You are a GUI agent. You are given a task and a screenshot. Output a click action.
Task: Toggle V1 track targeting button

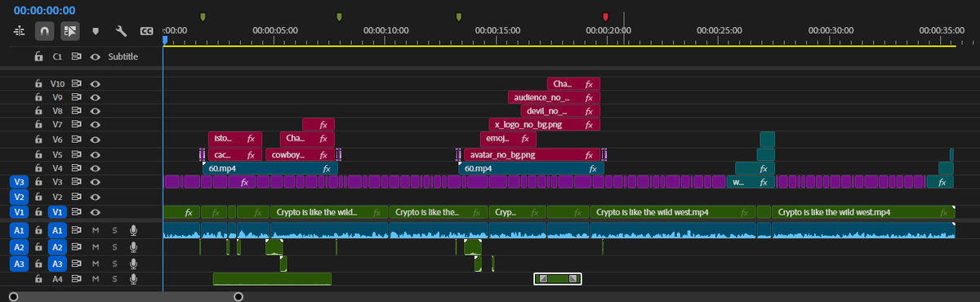tap(57, 211)
